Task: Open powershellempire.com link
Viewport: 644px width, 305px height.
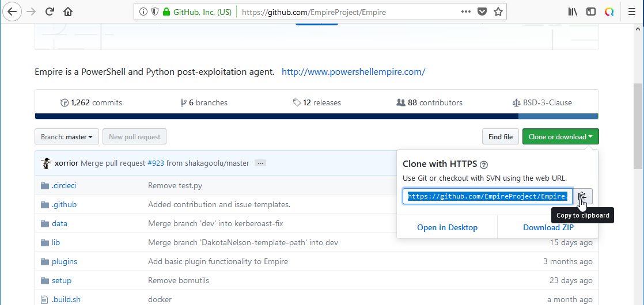Action: coord(353,72)
